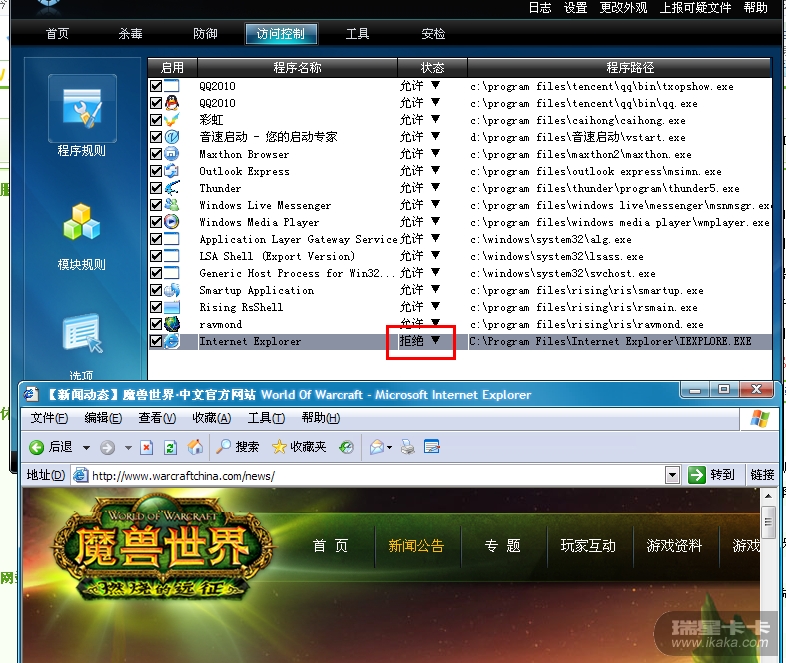Uncheck the Outlook Express enable checkbox
The image size is (786, 663).
[x=156, y=171]
